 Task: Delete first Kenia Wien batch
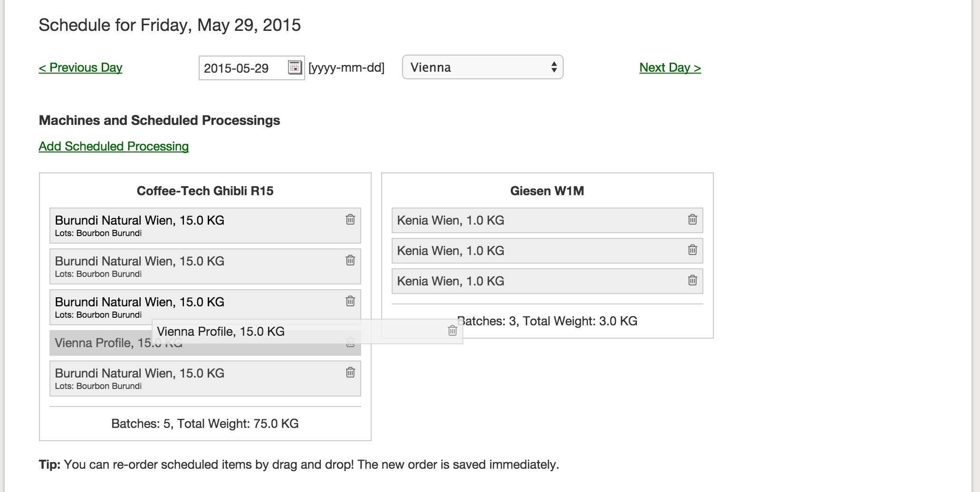coord(692,219)
